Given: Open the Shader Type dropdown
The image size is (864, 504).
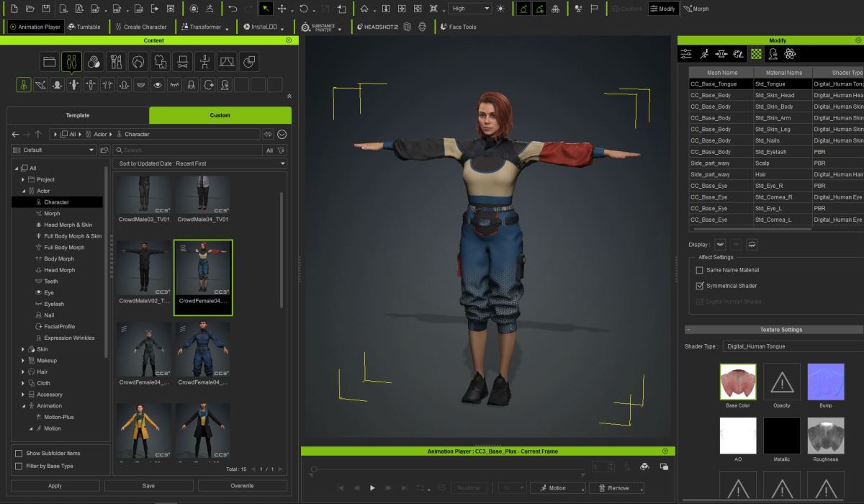Looking at the screenshot, I should click(792, 346).
